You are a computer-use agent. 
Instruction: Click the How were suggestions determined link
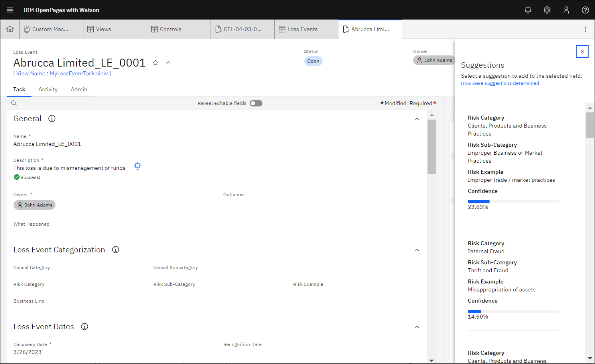pos(500,83)
